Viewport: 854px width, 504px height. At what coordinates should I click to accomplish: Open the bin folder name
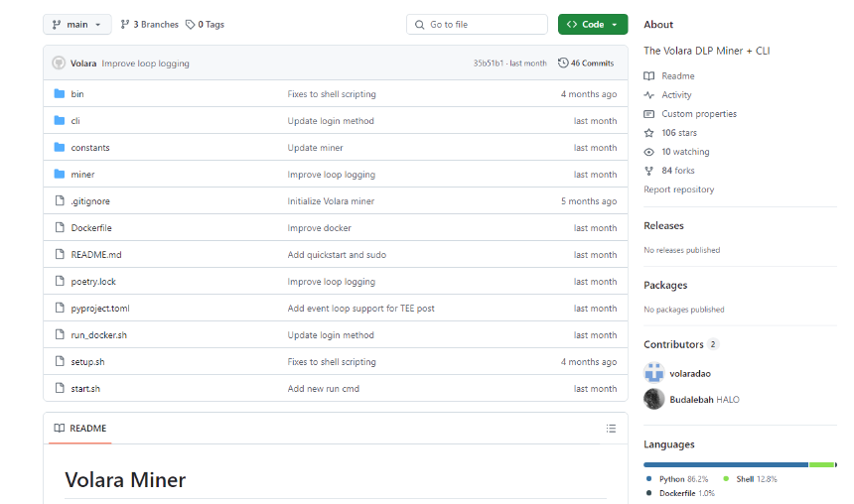coord(77,93)
